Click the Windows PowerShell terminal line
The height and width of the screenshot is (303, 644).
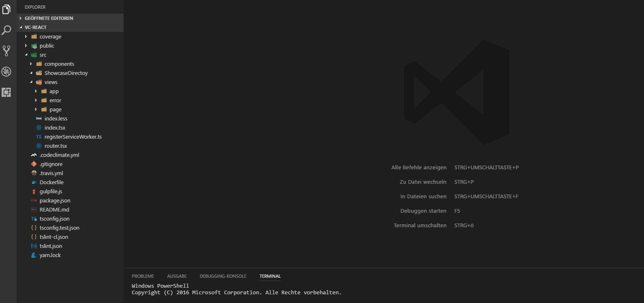coord(160,286)
